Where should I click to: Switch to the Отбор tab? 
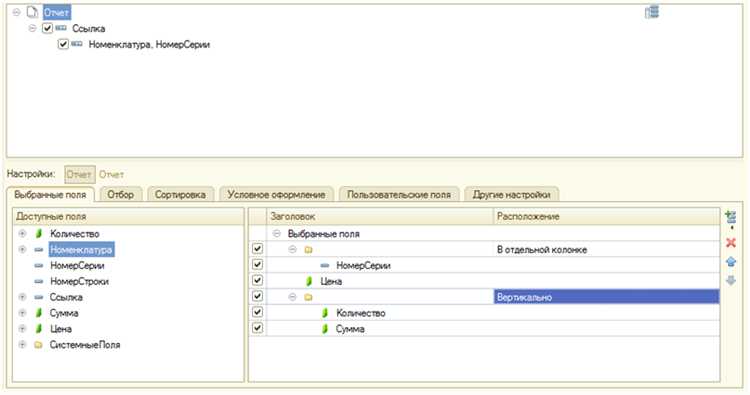point(121,195)
